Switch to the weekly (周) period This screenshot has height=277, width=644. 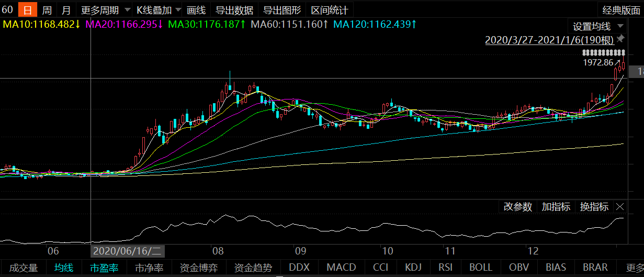tap(47, 9)
